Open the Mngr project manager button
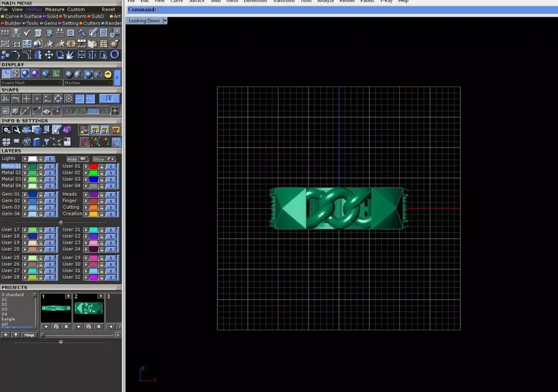558x392 pixels. click(x=29, y=335)
